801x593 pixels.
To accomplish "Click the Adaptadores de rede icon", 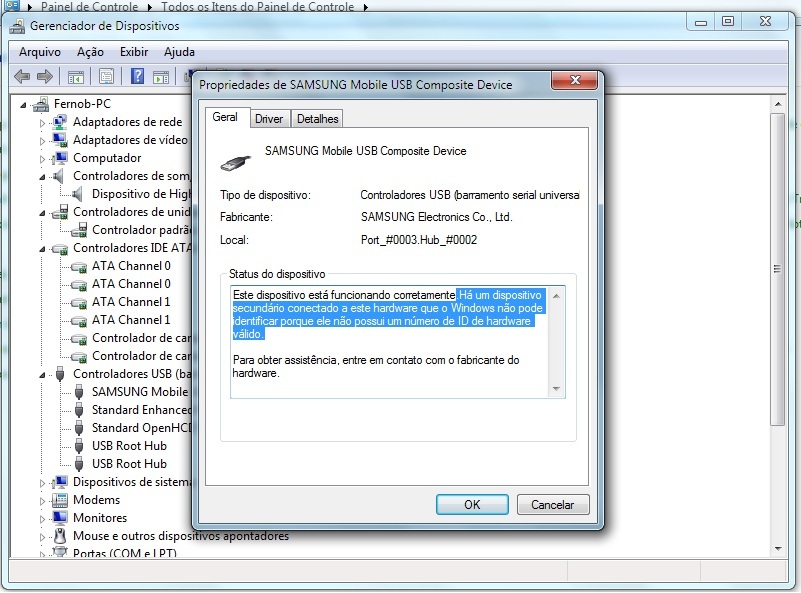I will tap(60, 122).
